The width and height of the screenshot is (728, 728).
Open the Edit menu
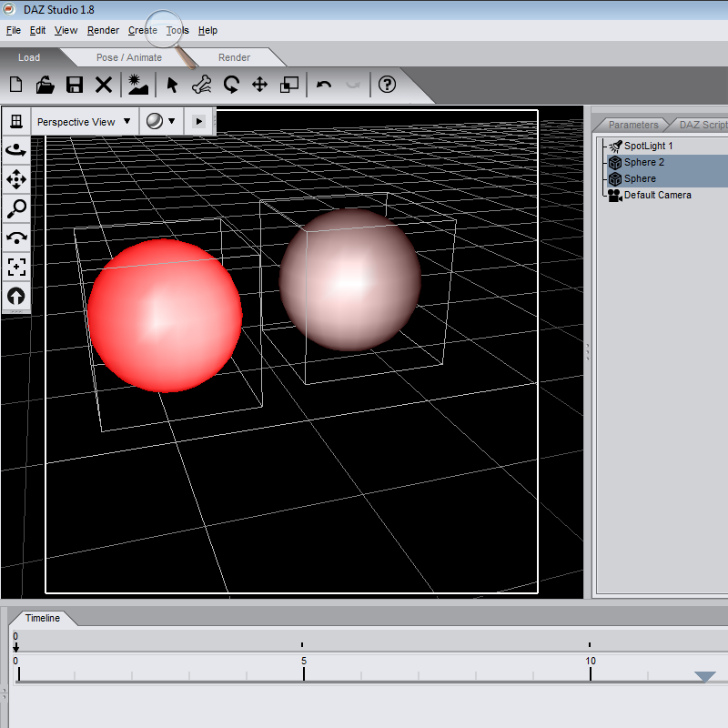tap(37, 30)
